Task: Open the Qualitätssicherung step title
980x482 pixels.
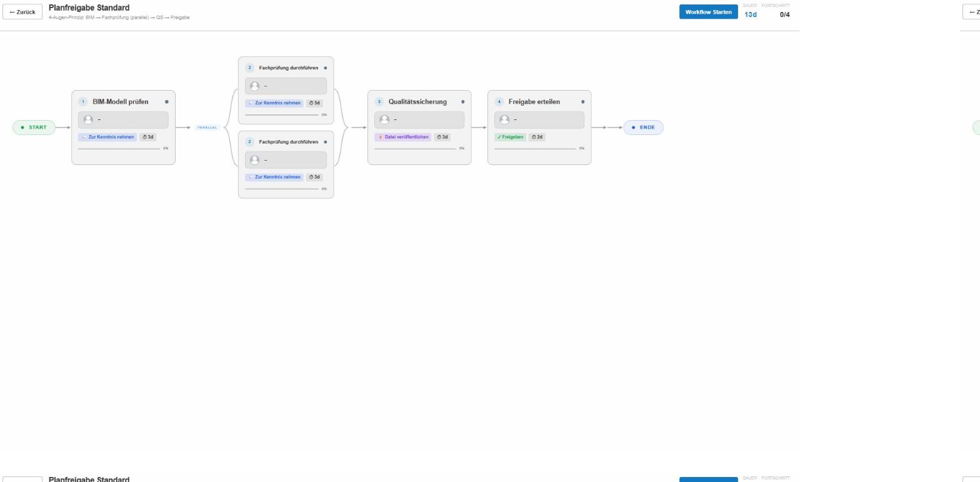Action: (417, 102)
